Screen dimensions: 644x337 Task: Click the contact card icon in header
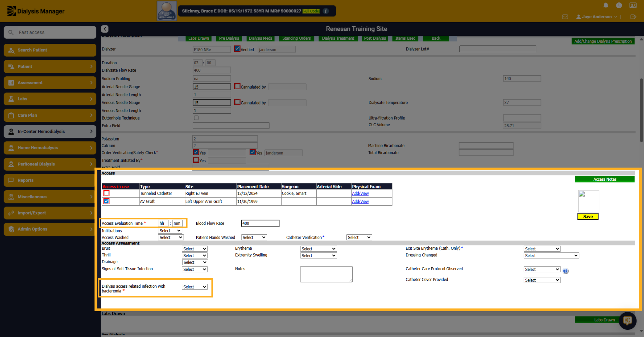[x=633, y=5]
